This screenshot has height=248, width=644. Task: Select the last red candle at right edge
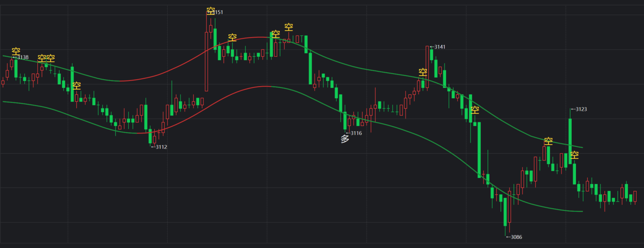coord(635,196)
